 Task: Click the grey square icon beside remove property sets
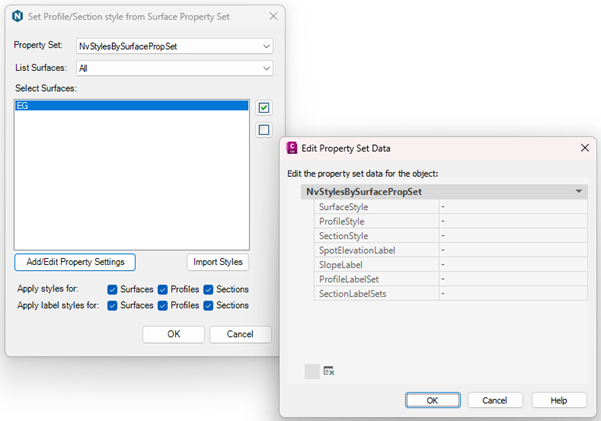click(311, 371)
